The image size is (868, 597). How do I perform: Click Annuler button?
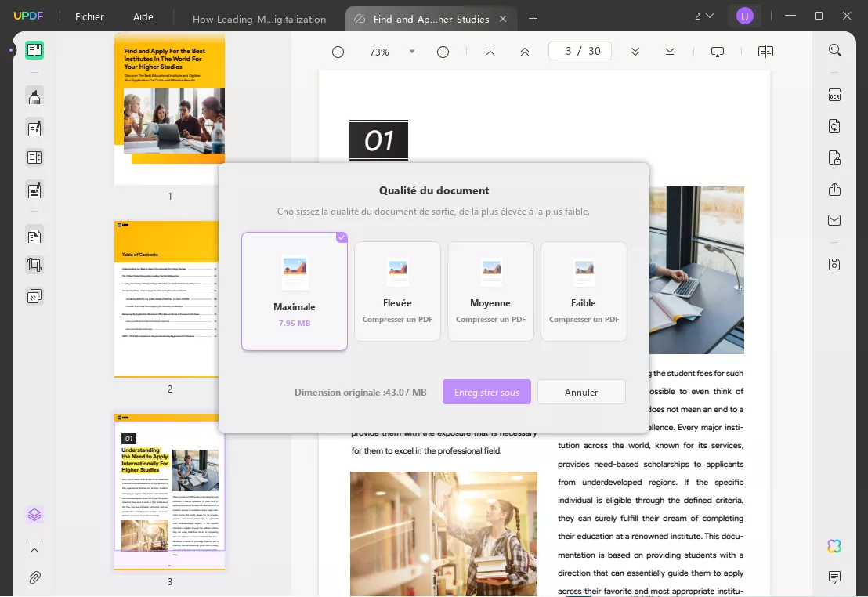tap(581, 392)
